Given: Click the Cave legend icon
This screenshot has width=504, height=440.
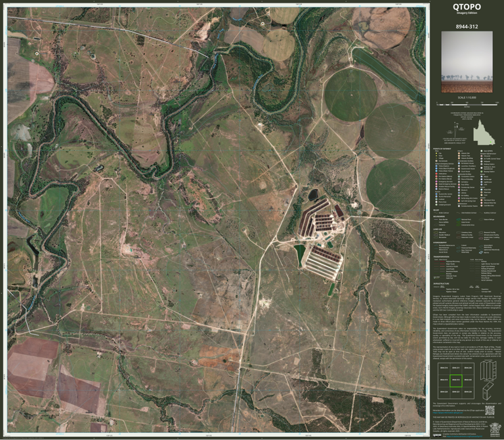Looking at the screenshot, I should [x=482, y=195].
